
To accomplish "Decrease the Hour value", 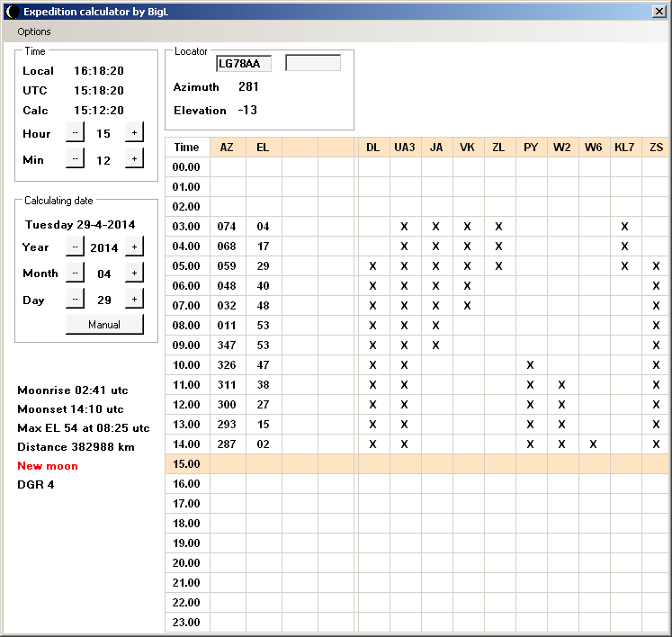I will [x=75, y=133].
